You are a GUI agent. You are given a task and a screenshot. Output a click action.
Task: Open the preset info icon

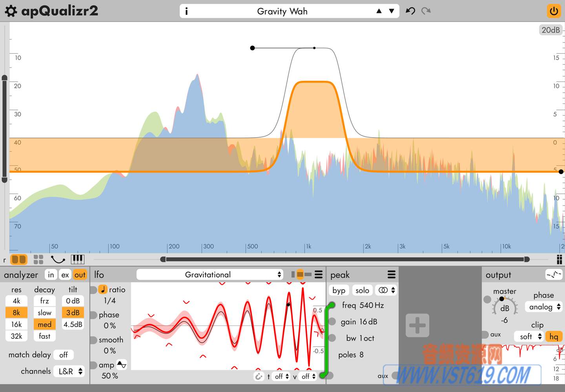coord(186,11)
